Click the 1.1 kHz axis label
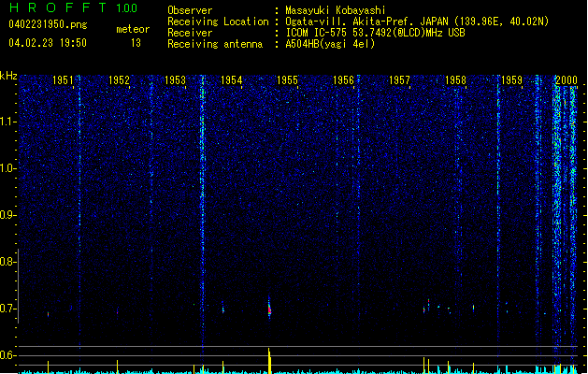Image resolution: width=588 pixels, height=374 pixels. click(x=7, y=122)
